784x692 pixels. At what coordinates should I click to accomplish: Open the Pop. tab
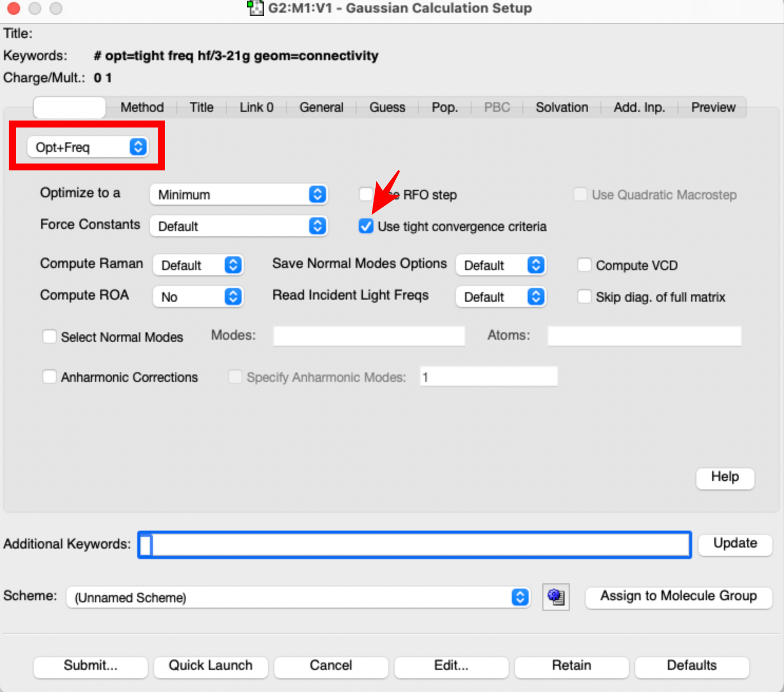445,107
